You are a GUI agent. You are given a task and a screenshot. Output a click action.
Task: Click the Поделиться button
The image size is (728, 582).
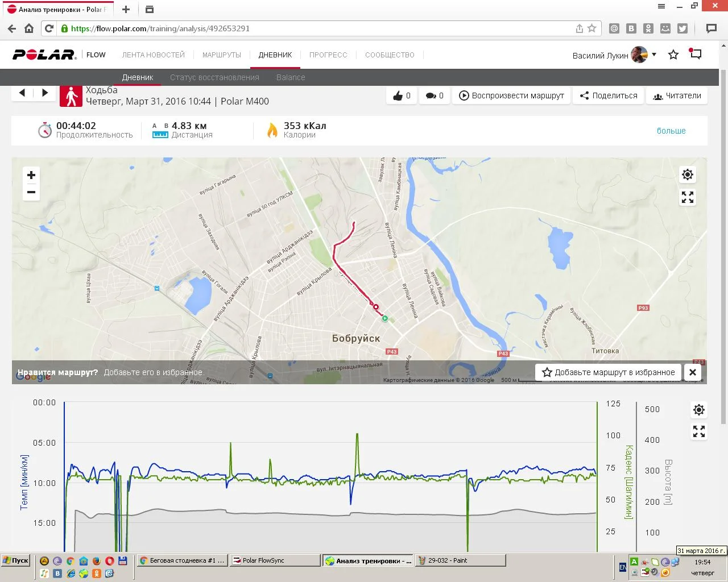tap(608, 95)
